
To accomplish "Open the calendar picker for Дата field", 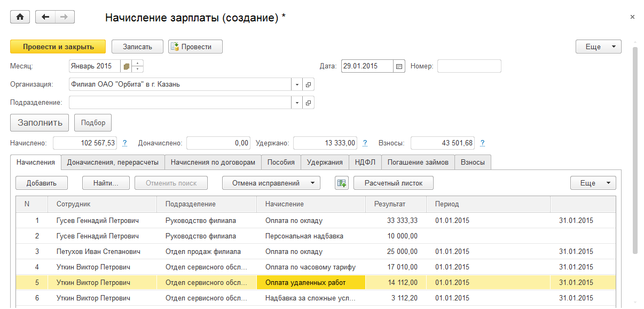I will point(399,66).
